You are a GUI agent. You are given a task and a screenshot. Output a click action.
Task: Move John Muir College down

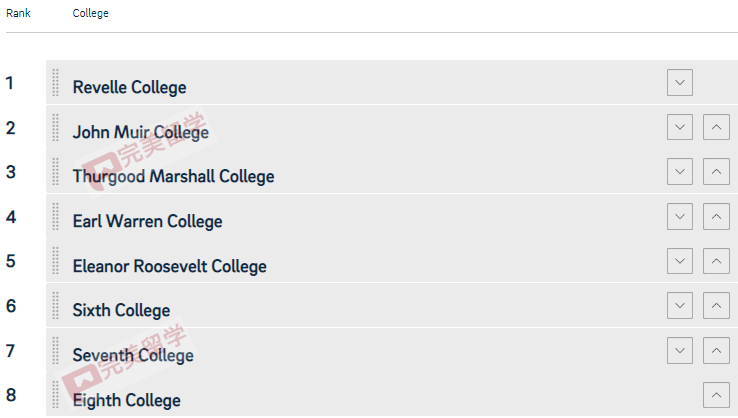[680, 127]
